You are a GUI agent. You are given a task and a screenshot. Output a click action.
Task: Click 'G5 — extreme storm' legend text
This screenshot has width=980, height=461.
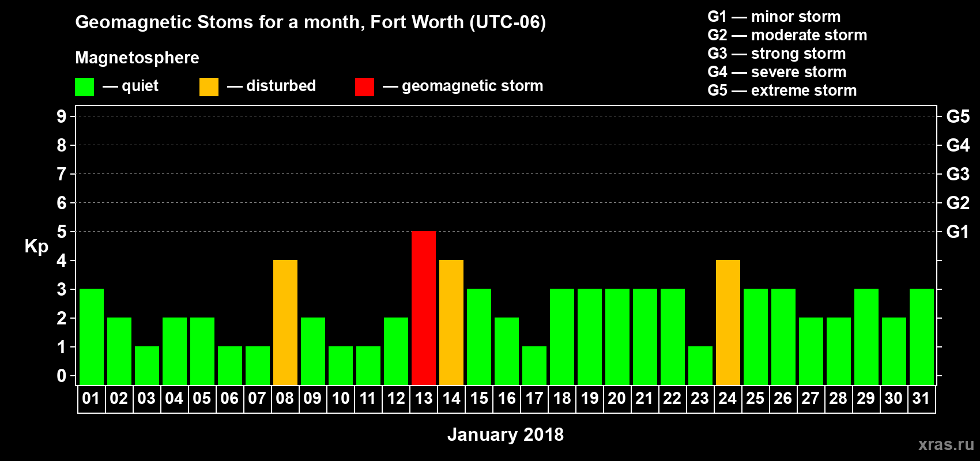(x=782, y=90)
